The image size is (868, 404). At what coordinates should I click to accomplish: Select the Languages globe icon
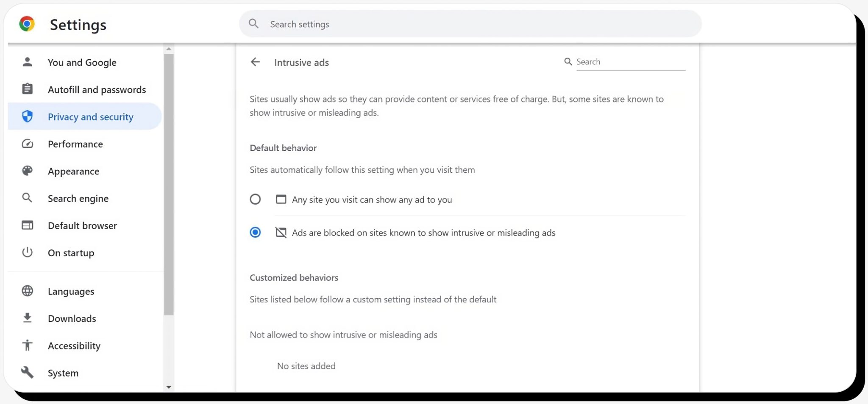[x=27, y=291]
